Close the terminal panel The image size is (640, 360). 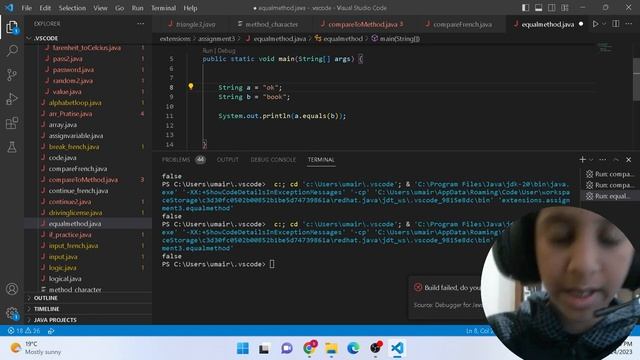click(x=629, y=160)
